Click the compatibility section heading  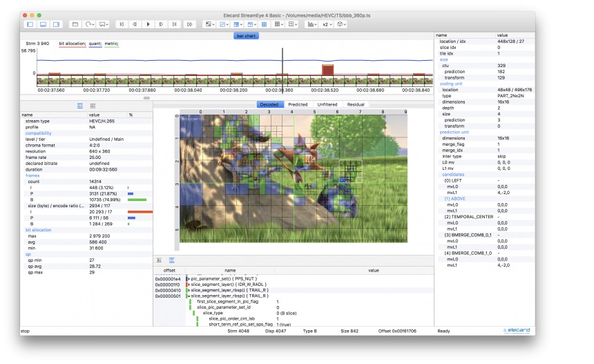38,133
